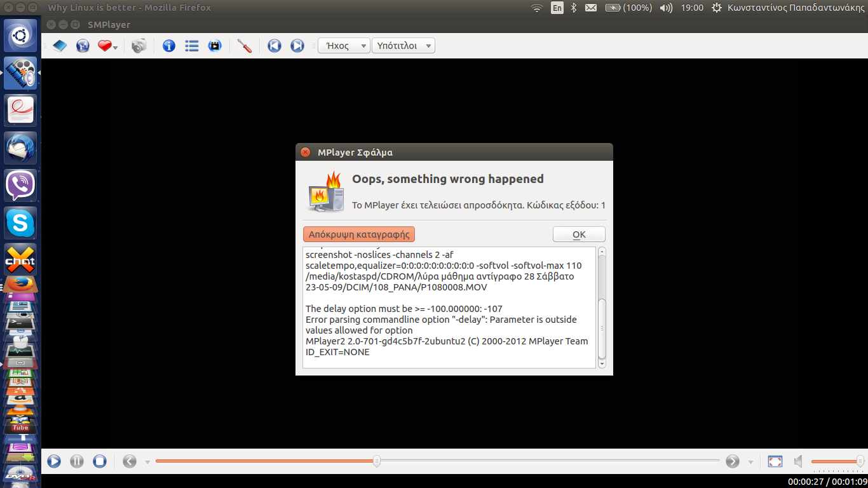Take a screenshot with the camera icon
The image size is (868, 488).
click(x=139, y=46)
